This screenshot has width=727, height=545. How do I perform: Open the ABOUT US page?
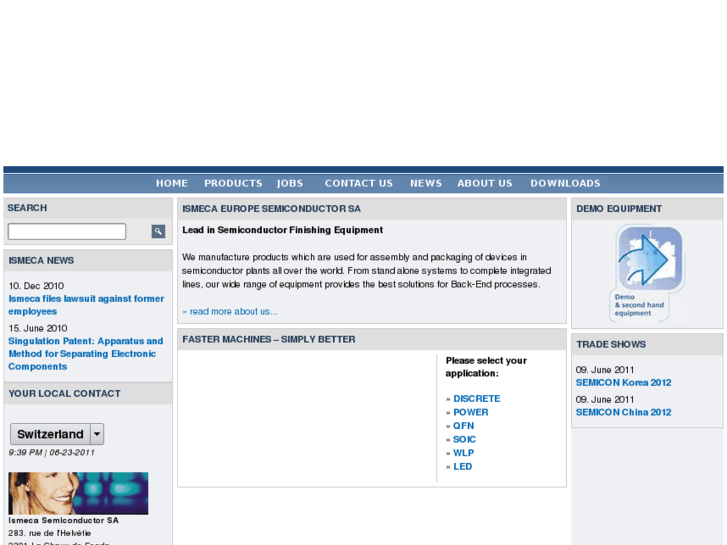[x=485, y=183]
